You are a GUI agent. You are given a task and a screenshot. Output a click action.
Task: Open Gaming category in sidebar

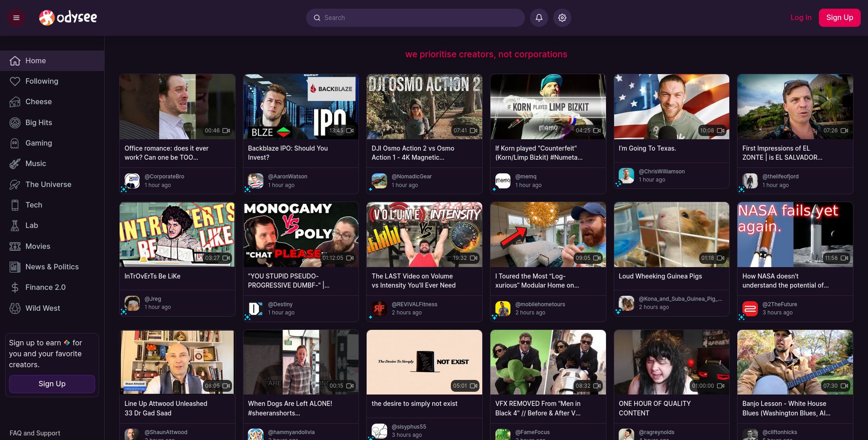point(52,143)
